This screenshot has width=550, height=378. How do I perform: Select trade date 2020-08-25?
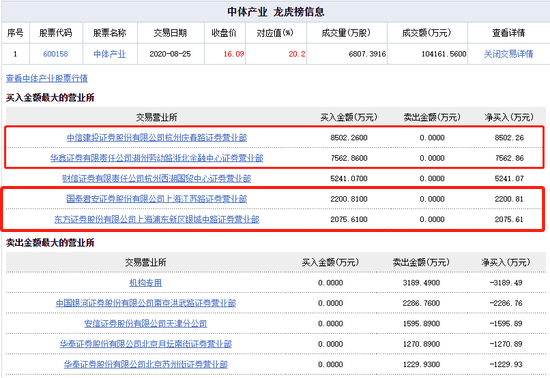click(170, 54)
